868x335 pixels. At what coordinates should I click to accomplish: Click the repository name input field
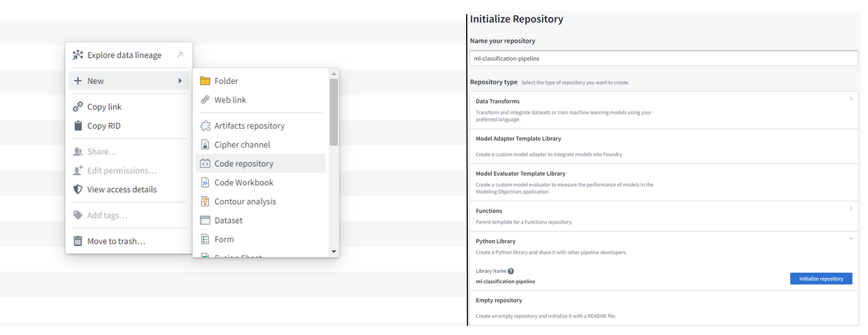coord(664,58)
